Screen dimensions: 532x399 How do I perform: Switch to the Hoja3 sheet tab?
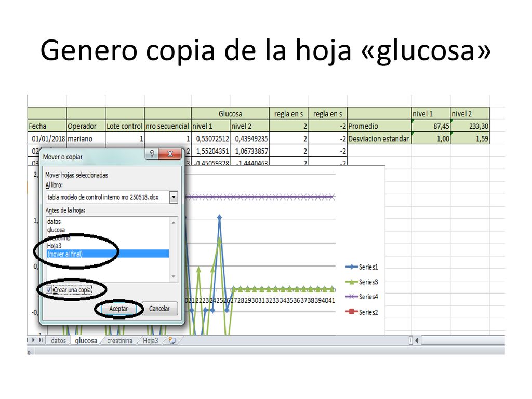[150, 341]
